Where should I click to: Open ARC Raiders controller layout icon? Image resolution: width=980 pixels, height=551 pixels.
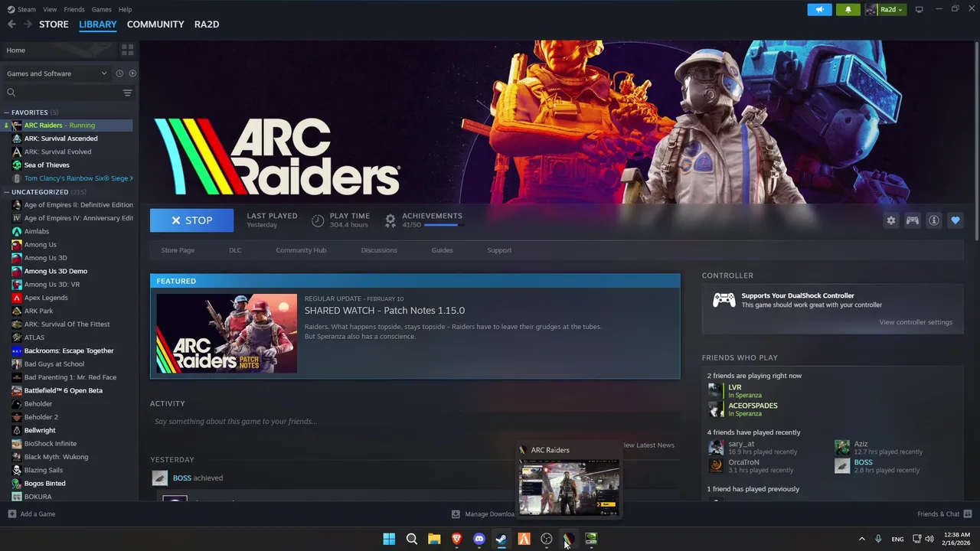pos(913,220)
